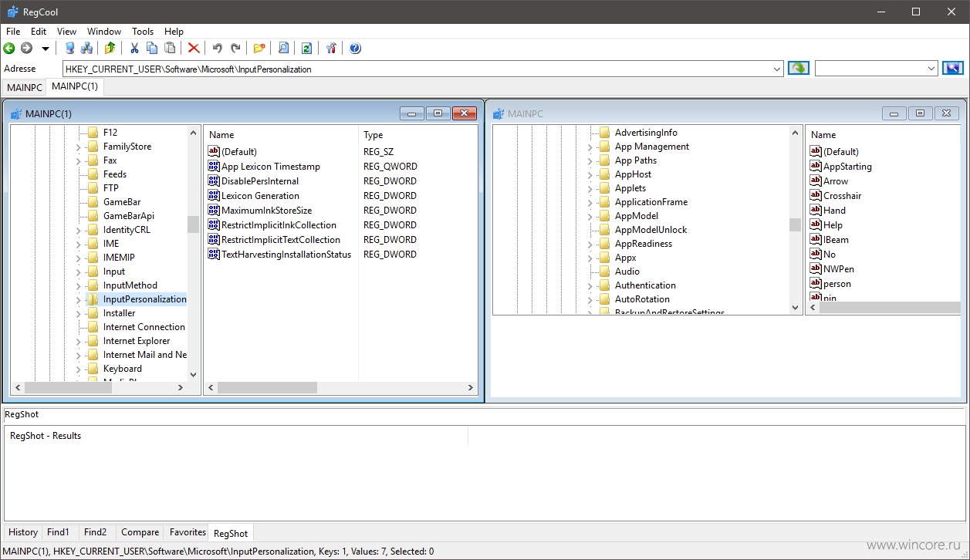Click the Find magnifier toolbar icon
Viewport: 970px width, 560px height.
[x=283, y=49]
